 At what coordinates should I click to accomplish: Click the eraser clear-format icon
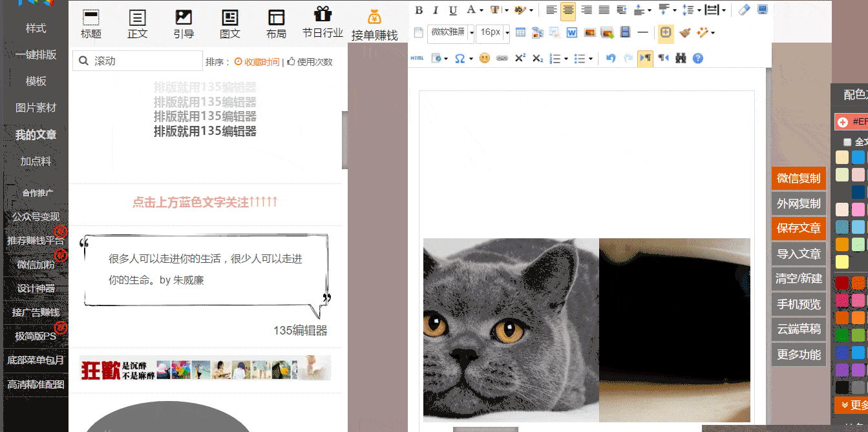pos(744,10)
